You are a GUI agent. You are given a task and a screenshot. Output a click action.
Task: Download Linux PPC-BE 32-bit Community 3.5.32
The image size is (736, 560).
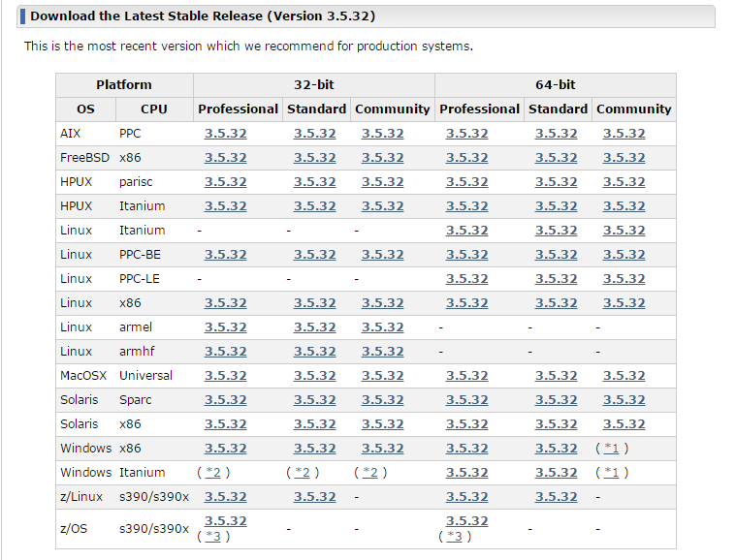click(382, 255)
